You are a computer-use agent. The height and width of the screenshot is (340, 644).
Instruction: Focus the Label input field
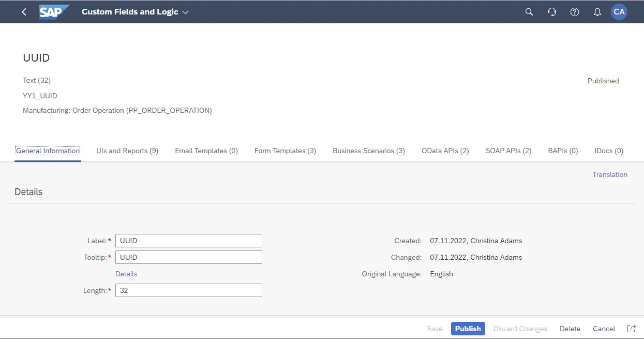click(x=188, y=241)
